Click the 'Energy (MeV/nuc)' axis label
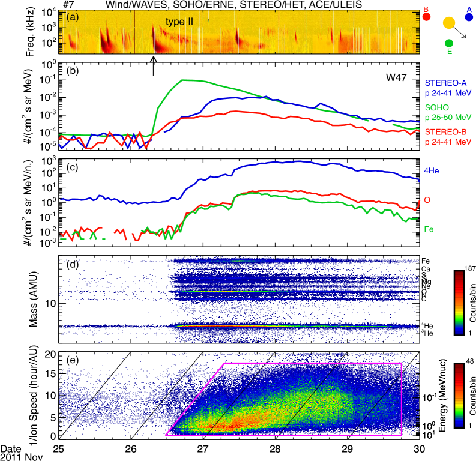The height and width of the screenshot is (461, 476). point(442,396)
